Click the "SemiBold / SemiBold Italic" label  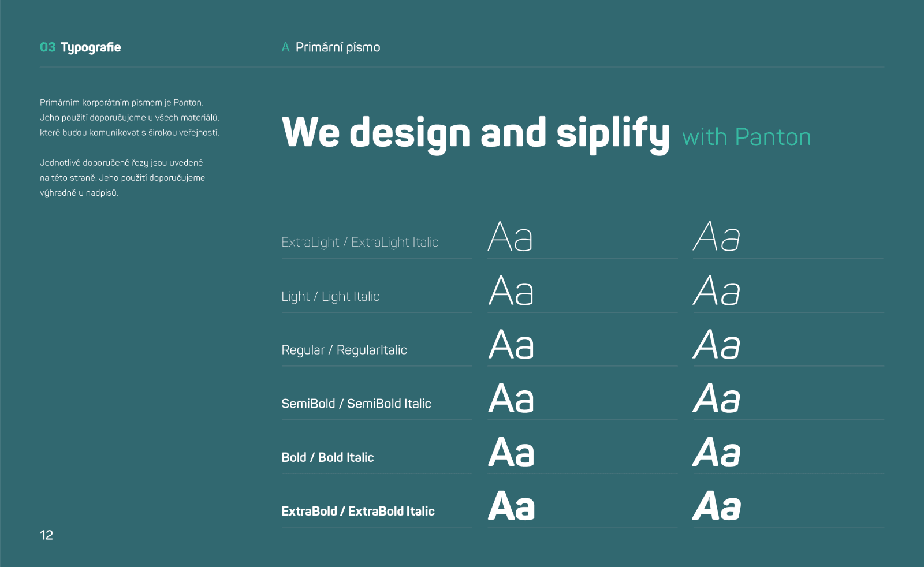coord(356,404)
